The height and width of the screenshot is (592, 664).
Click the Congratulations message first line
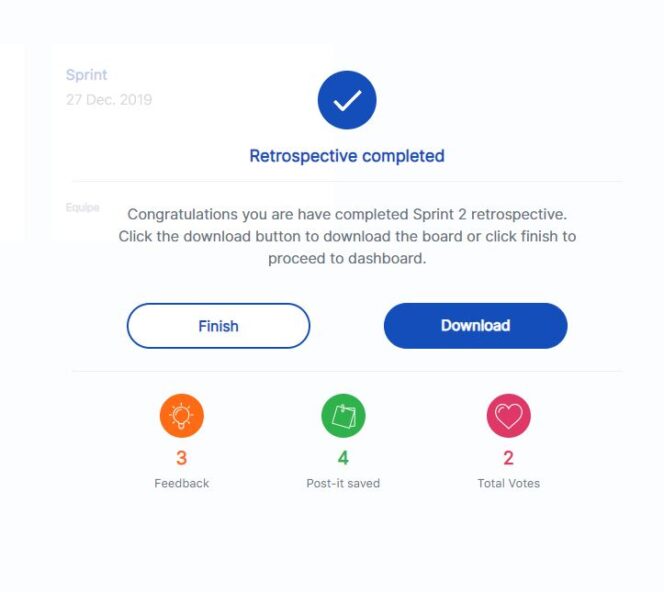[x=347, y=214]
